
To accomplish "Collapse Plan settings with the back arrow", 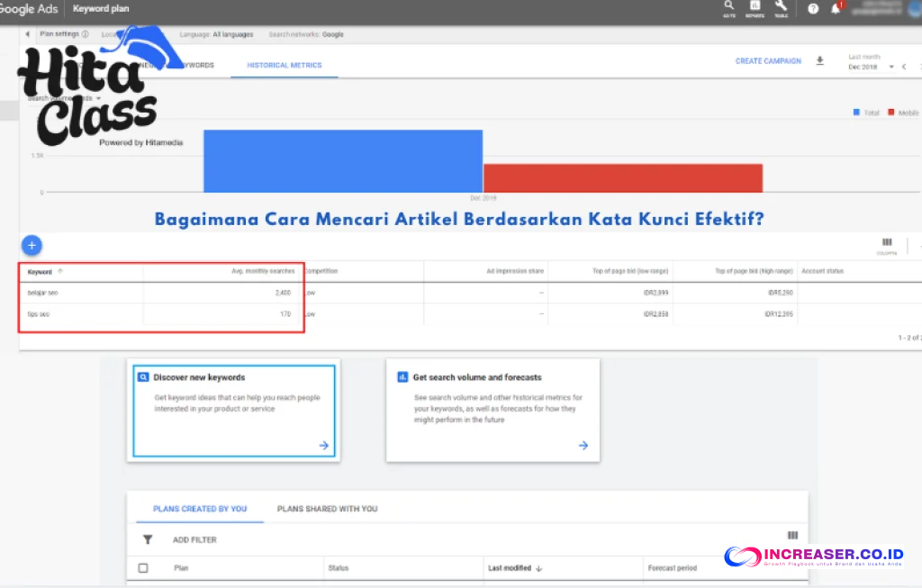I will pyautogui.click(x=27, y=34).
